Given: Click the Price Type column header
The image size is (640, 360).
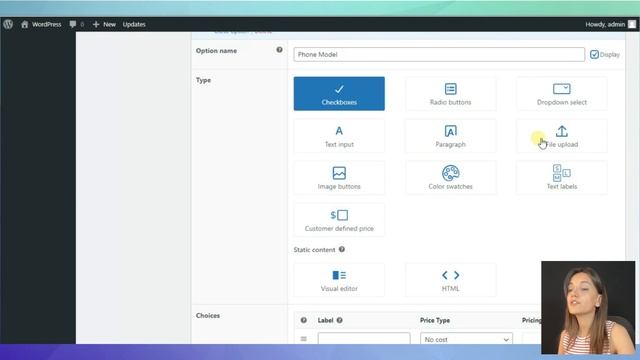Looking at the screenshot, I should click(x=435, y=320).
